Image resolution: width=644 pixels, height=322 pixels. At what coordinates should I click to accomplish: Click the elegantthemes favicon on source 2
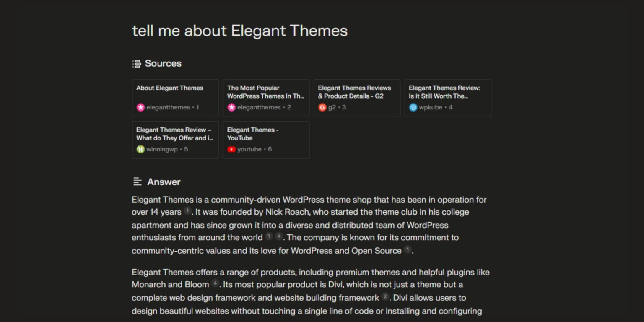(x=231, y=107)
